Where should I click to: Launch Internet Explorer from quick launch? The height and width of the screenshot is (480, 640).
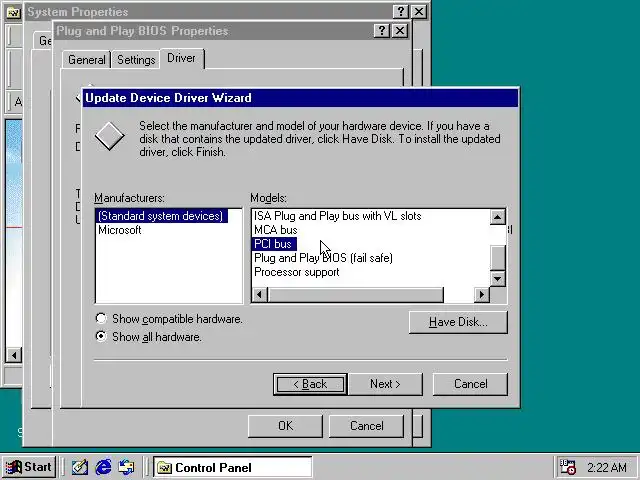click(x=104, y=467)
